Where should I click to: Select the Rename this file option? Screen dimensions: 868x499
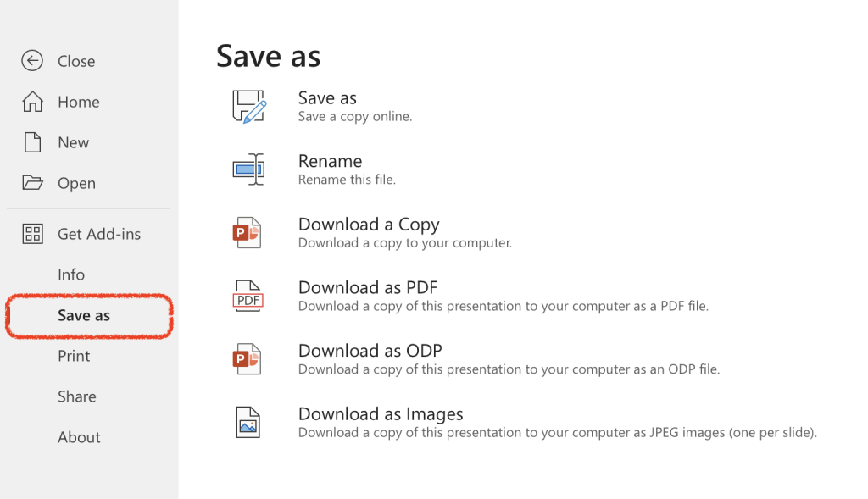(330, 161)
